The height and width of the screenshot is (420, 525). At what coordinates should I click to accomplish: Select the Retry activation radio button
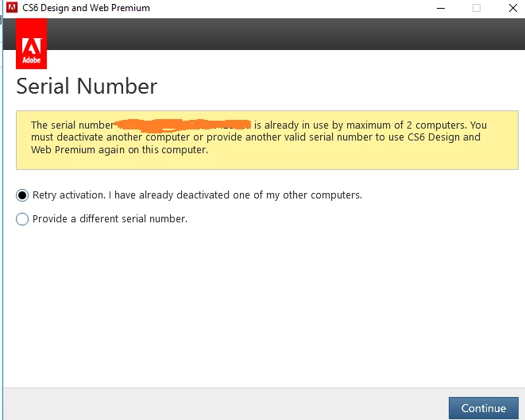point(22,195)
